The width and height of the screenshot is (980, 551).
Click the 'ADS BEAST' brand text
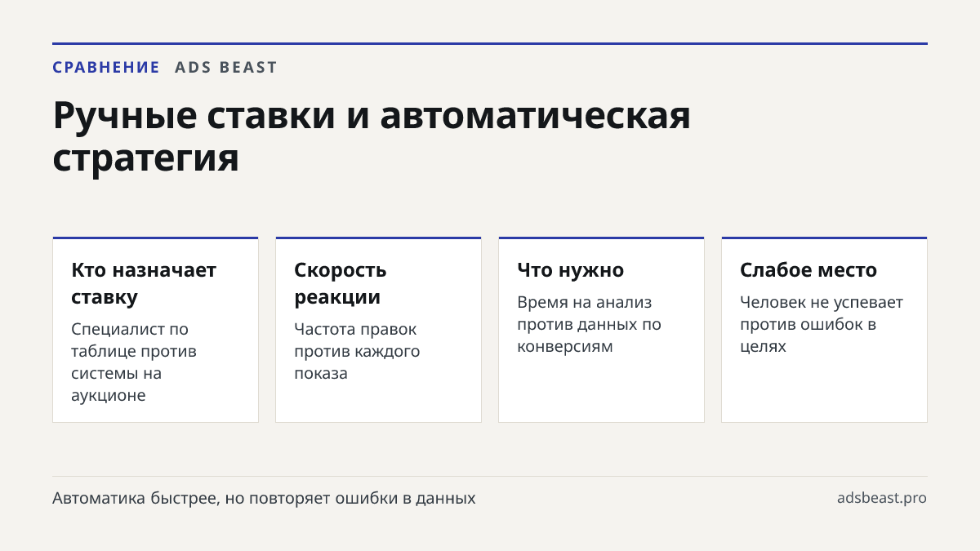226,68
